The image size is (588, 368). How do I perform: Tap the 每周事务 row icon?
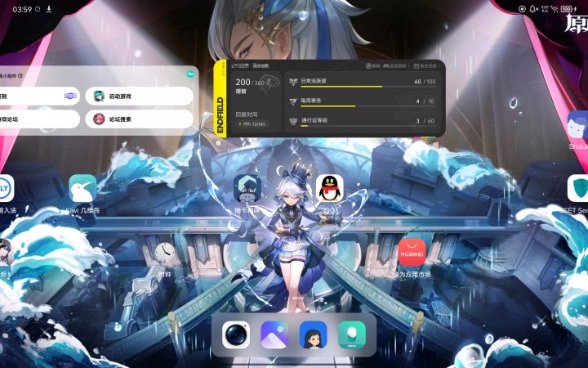coord(293,101)
